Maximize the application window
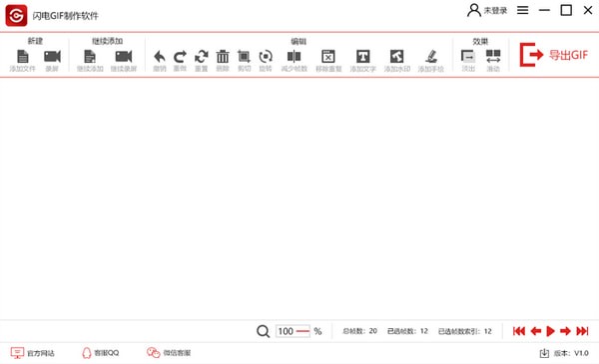Viewport: 599px width, 364px height. click(566, 10)
